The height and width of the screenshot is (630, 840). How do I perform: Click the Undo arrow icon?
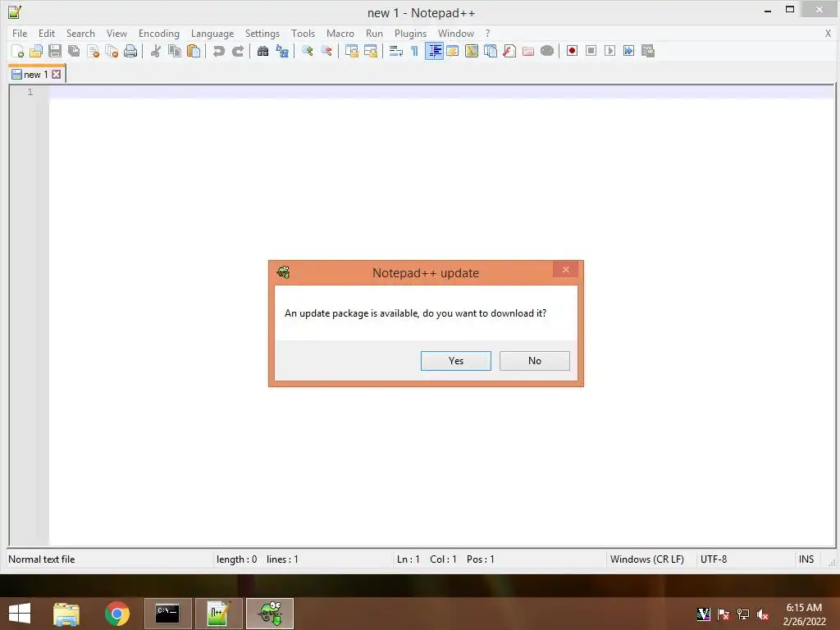click(x=218, y=51)
